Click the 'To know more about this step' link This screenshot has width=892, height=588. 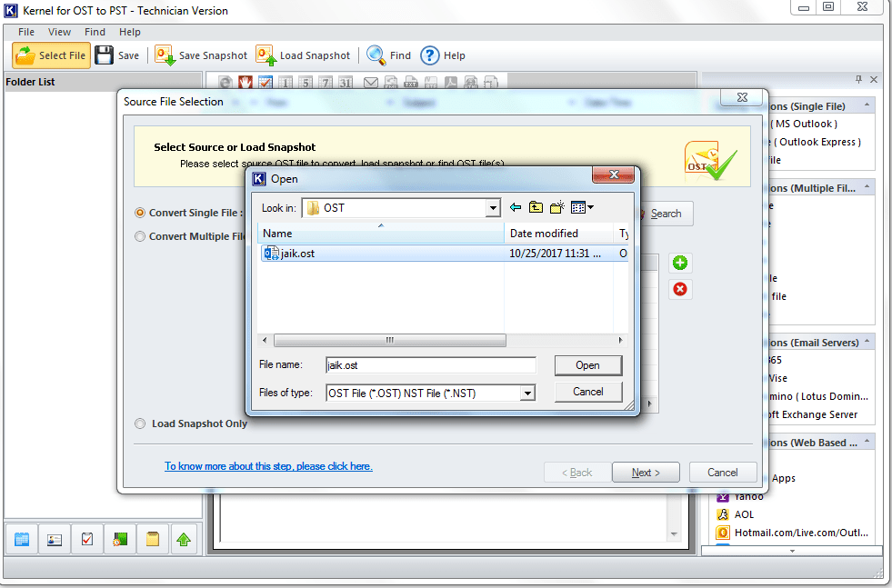coord(268,466)
